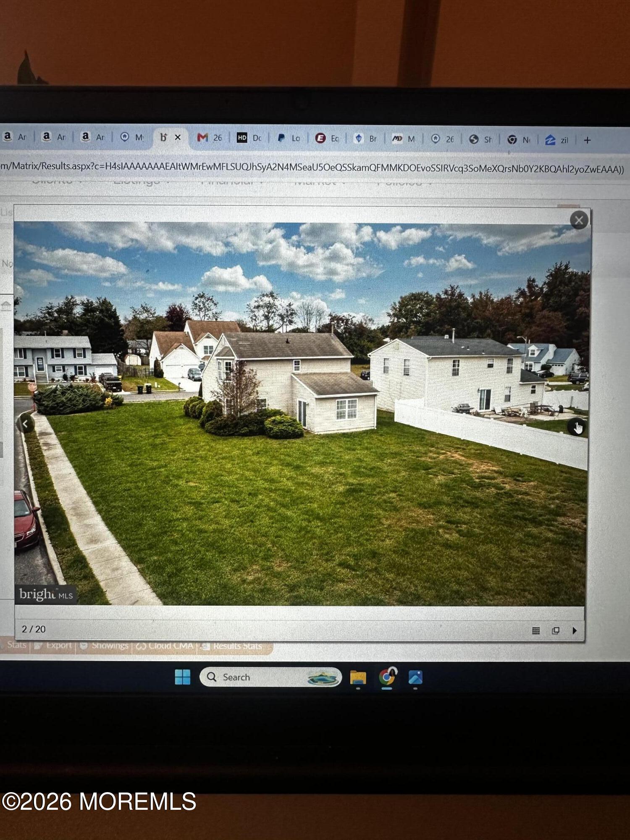630x840 pixels.
Task: Advance to the next photo hand arrow
Action: click(x=577, y=427)
